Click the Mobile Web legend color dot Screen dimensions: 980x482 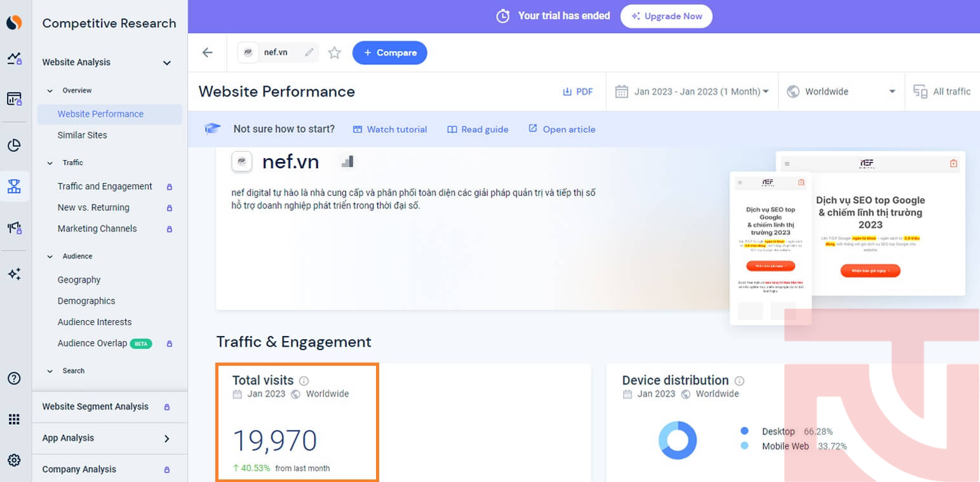pyautogui.click(x=744, y=446)
